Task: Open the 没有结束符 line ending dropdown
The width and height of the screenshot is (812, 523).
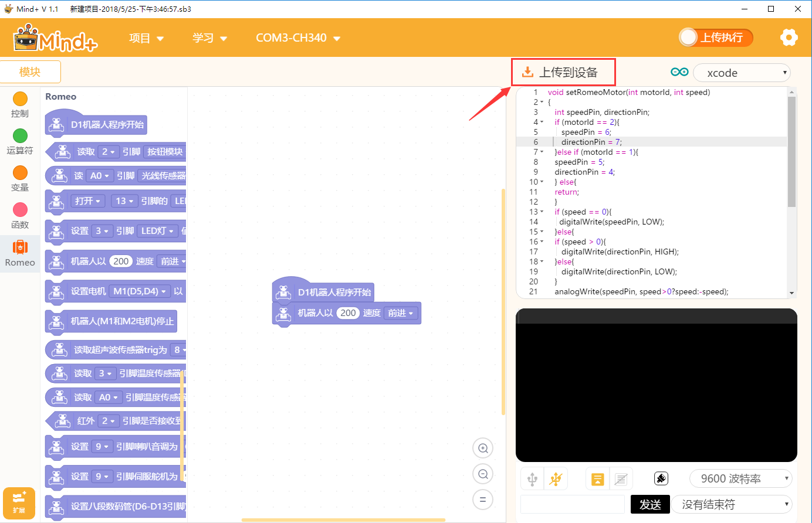Action: 732,504
